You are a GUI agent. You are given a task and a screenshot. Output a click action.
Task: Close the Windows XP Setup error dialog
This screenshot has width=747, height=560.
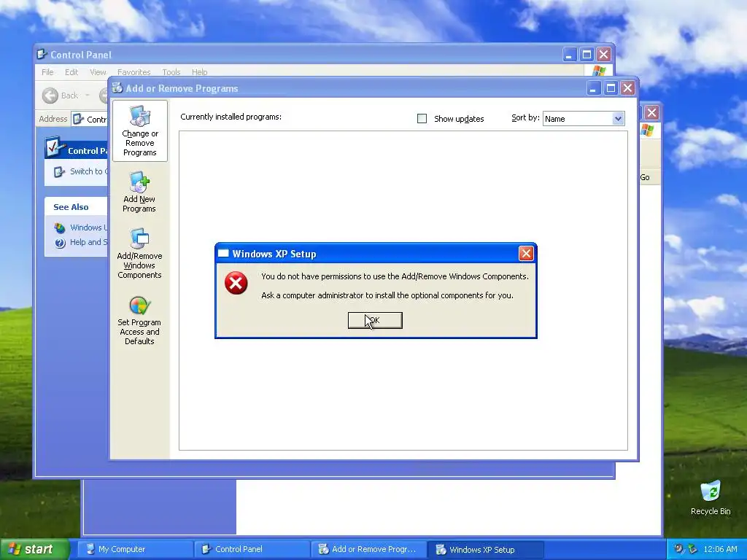pyautogui.click(x=526, y=253)
